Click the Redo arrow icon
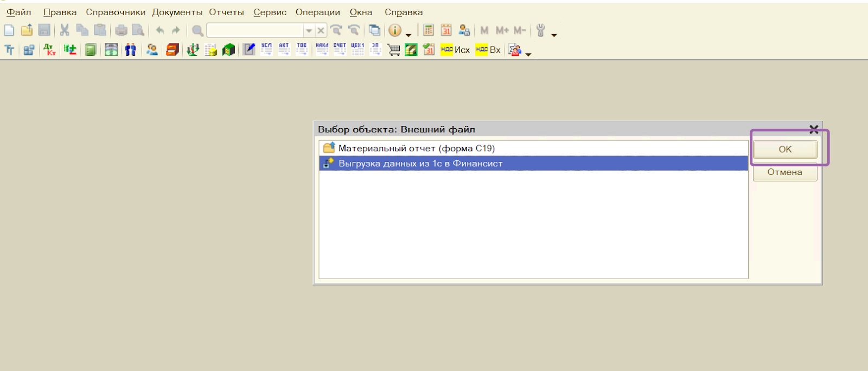The image size is (868, 371). coord(176,30)
